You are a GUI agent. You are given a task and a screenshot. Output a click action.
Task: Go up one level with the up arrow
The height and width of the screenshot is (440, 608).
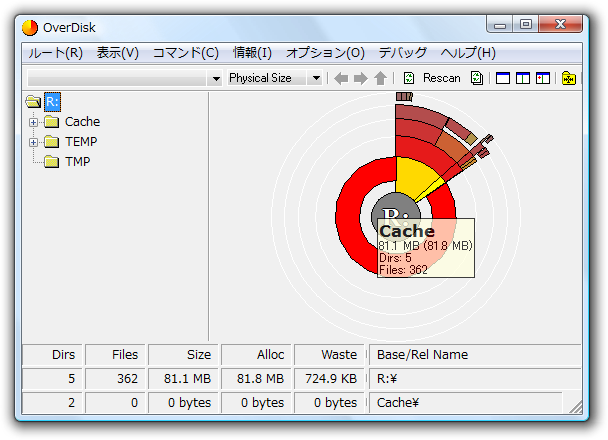380,78
